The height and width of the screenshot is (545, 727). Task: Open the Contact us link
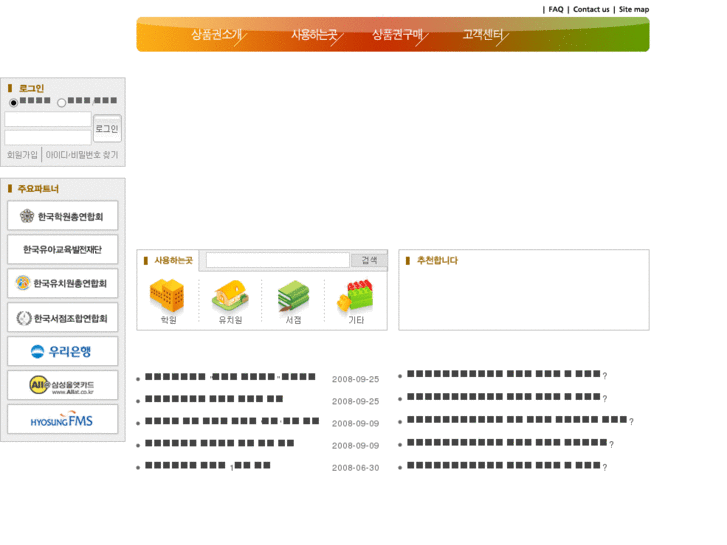pos(591,9)
